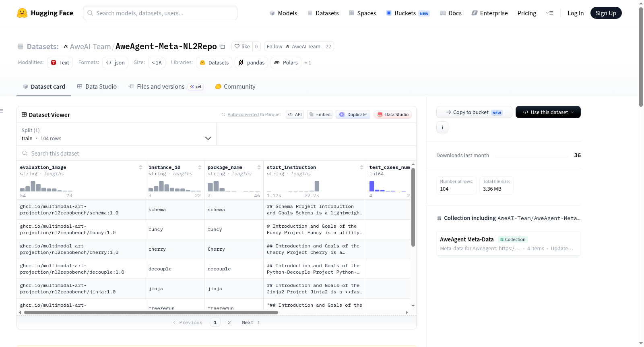
Task: Click the Log In link
Action: tap(576, 13)
